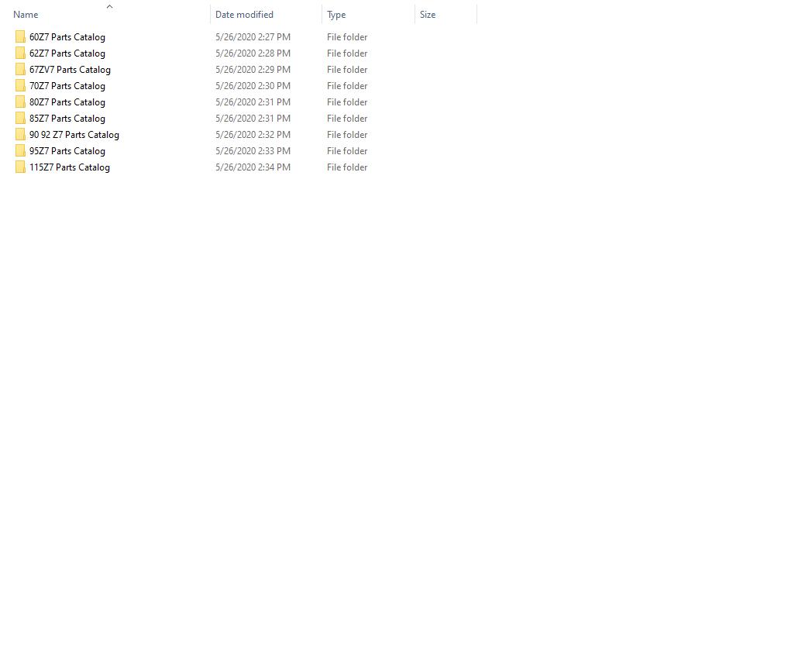
Task: Select the 95Z7 Parts Catalog name
Action: [67, 151]
